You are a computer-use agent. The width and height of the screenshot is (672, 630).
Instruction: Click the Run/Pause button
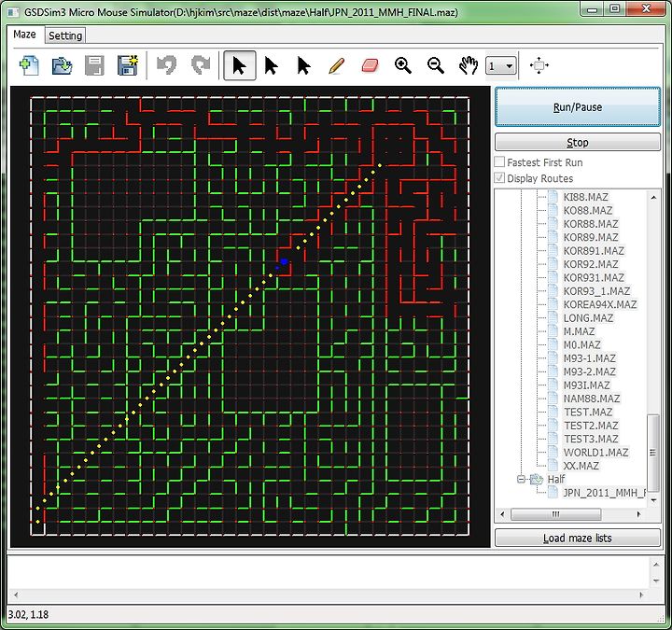click(578, 106)
